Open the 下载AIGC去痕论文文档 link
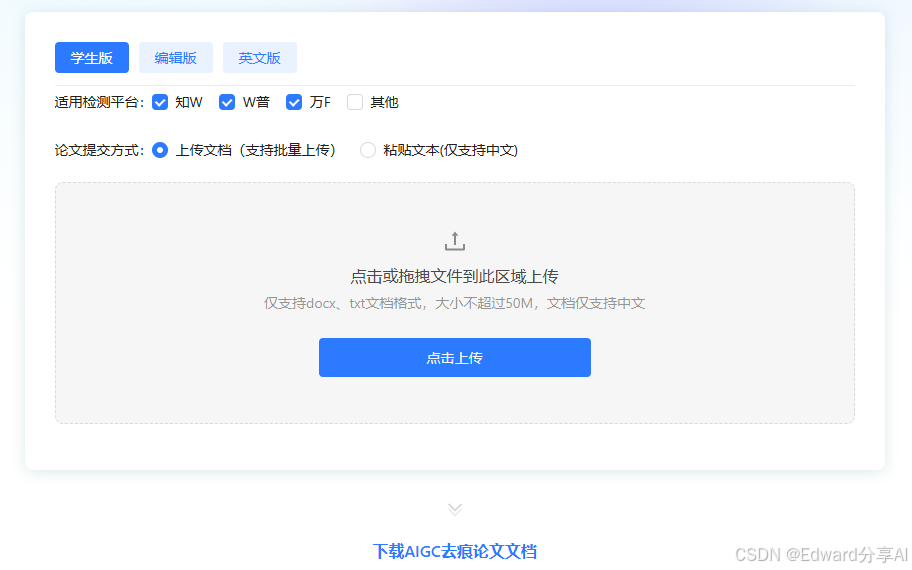The image size is (912, 570). point(455,551)
